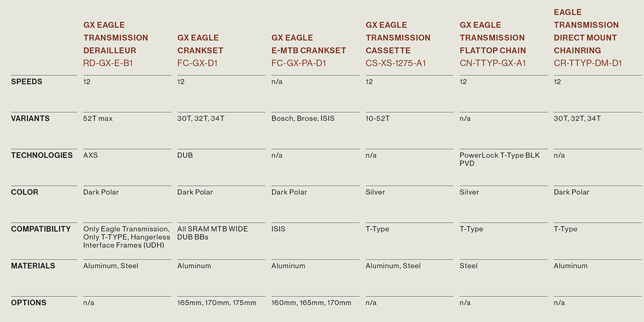Click the COMPATIBILITY row label
The image size is (644, 322).
tap(41, 229)
